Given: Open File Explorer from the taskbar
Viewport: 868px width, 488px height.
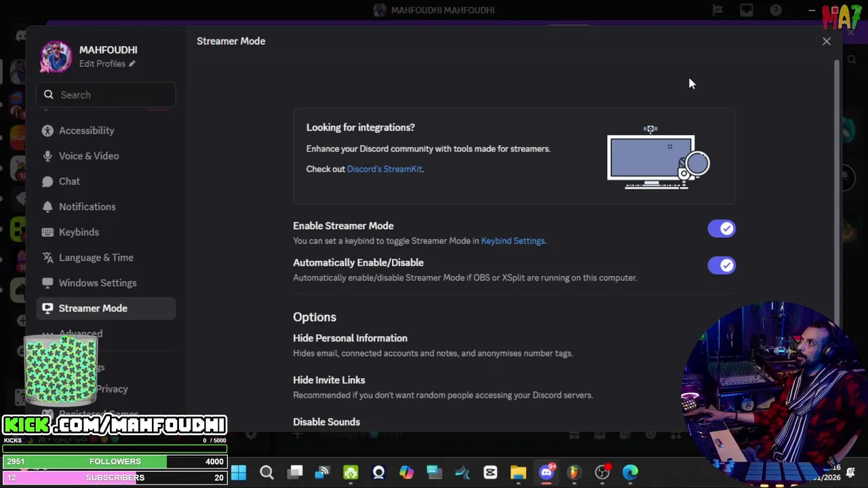Looking at the screenshot, I should click(518, 472).
